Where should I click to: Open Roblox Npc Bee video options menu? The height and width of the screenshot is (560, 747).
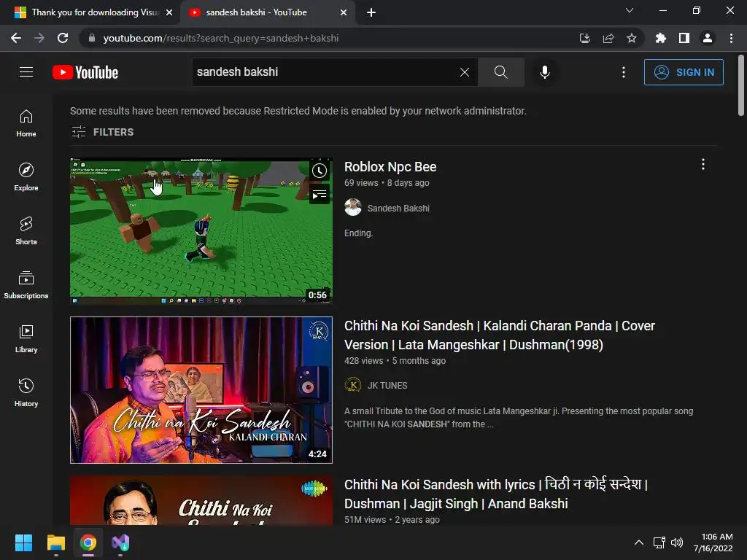click(x=703, y=164)
